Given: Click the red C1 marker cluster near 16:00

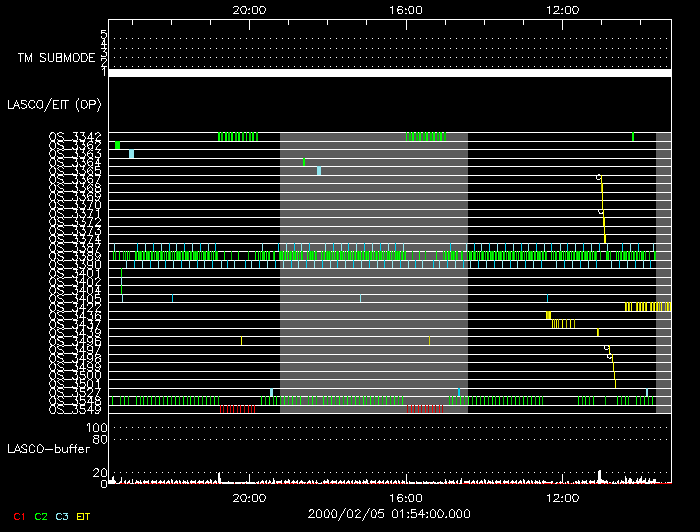Looking at the screenshot, I should [425, 409].
